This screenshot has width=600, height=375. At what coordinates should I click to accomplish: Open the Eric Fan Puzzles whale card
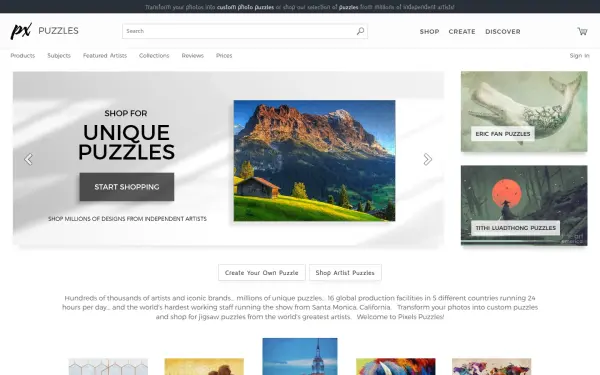pos(524,111)
